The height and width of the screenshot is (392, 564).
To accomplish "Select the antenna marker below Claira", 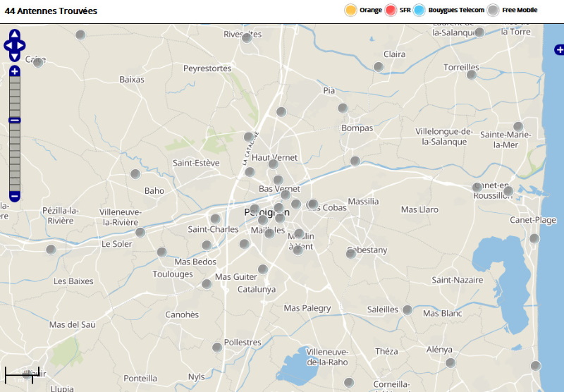I will 379,67.
